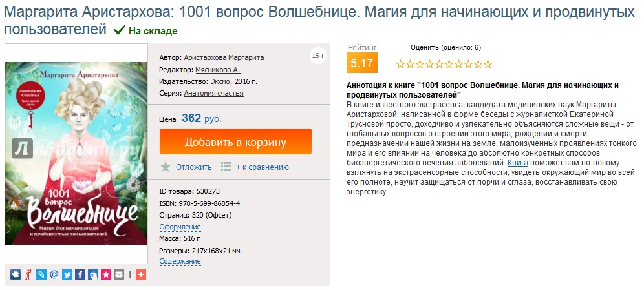Add the book to comparison via + к сравнению
Screen dimensions: 644x290
click(262, 167)
